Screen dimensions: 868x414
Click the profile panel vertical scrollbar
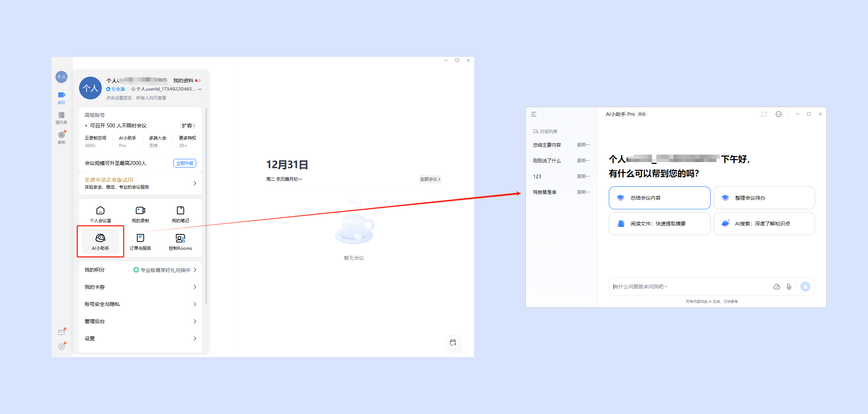(x=206, y=206)
